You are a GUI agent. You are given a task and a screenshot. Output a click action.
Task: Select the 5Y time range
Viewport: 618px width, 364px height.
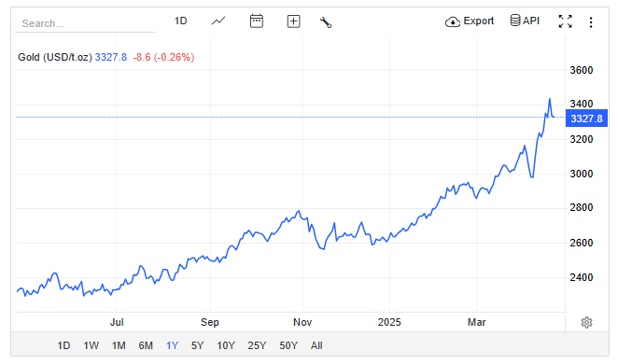tap(198, 345)
